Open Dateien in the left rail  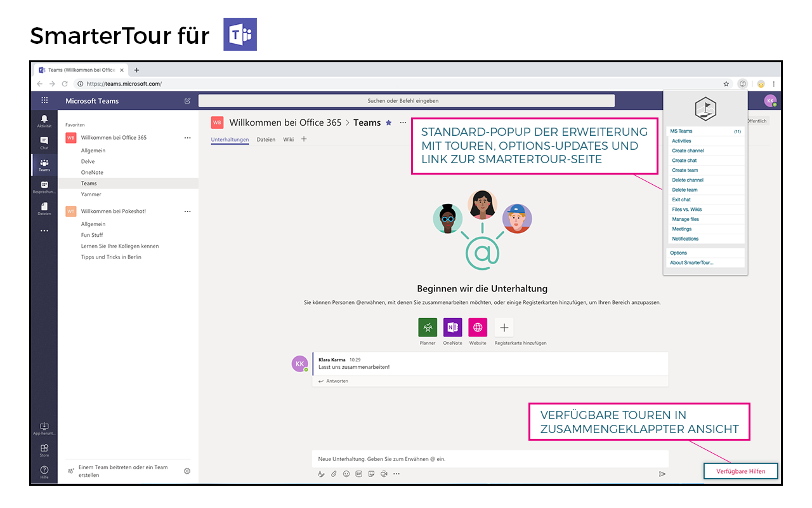click(44, 209)
